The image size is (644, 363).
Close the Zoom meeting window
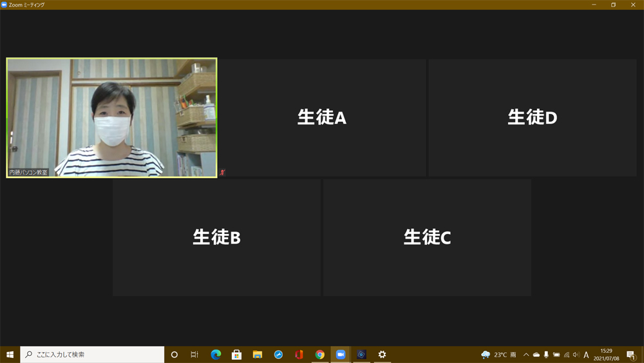click(x=633, y=5)
